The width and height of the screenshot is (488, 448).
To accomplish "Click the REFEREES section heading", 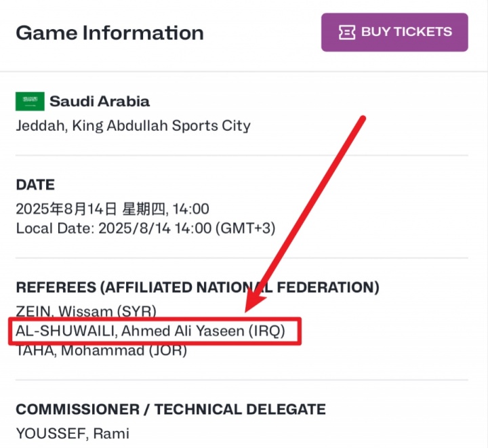I will [x=197, y=287].
